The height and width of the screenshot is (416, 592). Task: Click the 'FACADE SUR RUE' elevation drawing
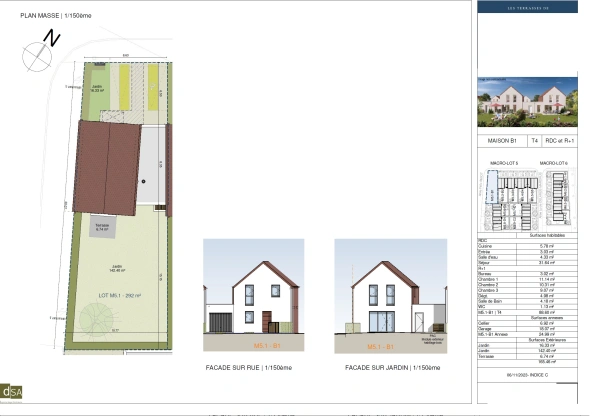[253, 295]
